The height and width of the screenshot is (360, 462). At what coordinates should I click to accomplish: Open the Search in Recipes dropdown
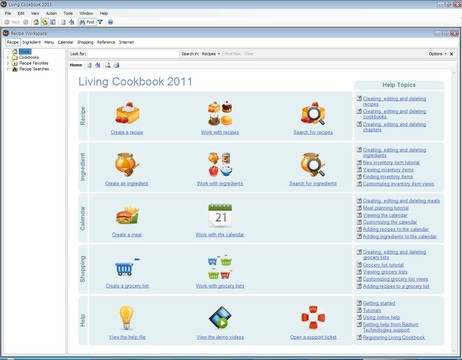tap(211, 54)
